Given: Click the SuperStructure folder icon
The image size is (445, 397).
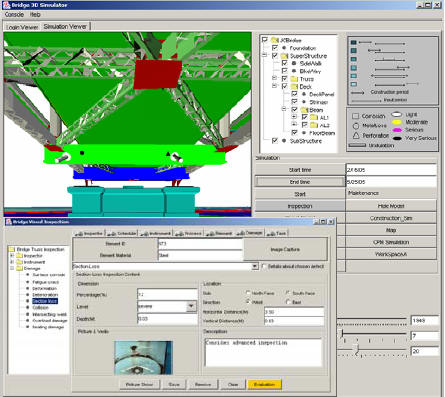Looking at the screenshot, I should coord(284,56).
